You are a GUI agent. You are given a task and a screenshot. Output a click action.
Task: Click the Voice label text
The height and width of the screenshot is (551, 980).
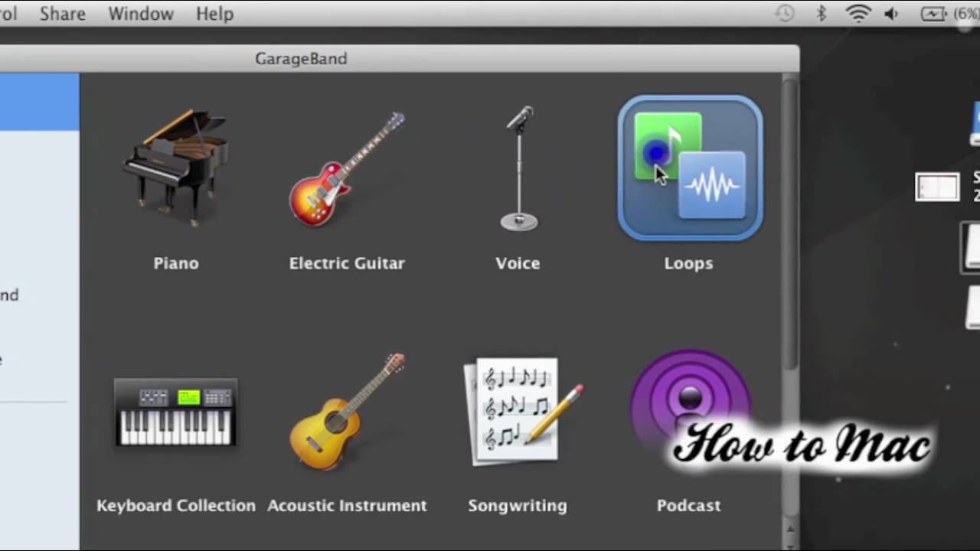coord(518,263)
